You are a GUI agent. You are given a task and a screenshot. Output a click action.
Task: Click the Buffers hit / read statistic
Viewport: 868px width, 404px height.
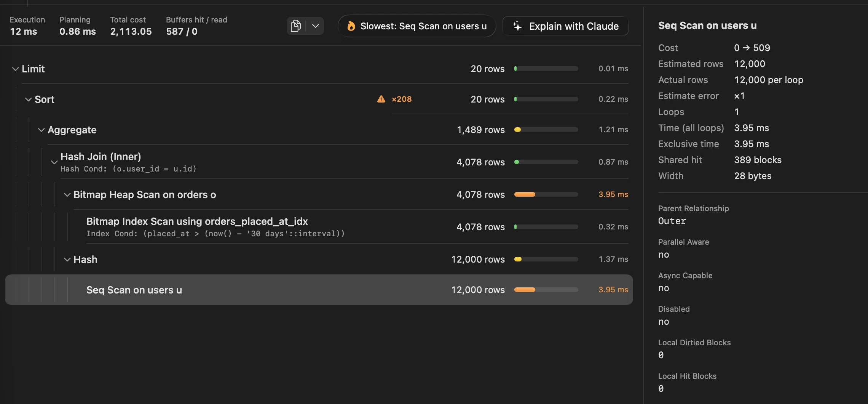click(196, 26)
